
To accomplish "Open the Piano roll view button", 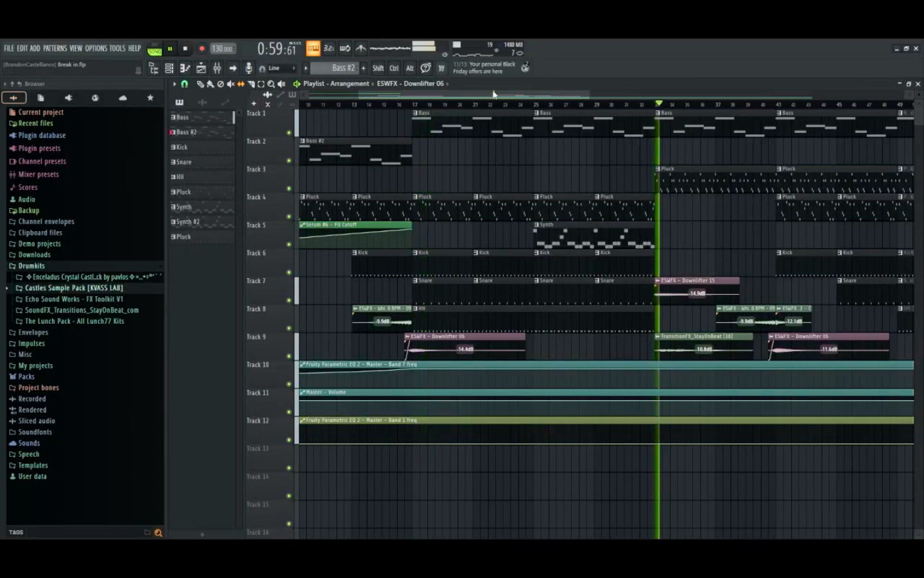I will [185, 68].
